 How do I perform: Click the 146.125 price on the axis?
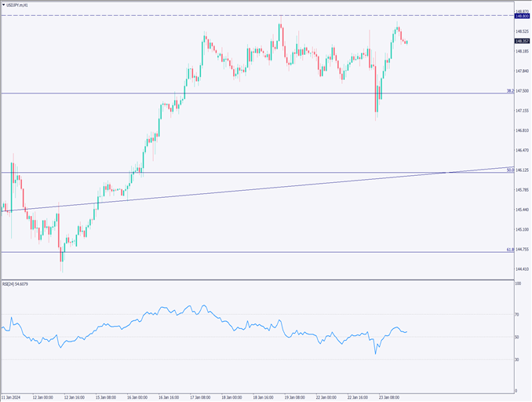[x=522, y=170]
